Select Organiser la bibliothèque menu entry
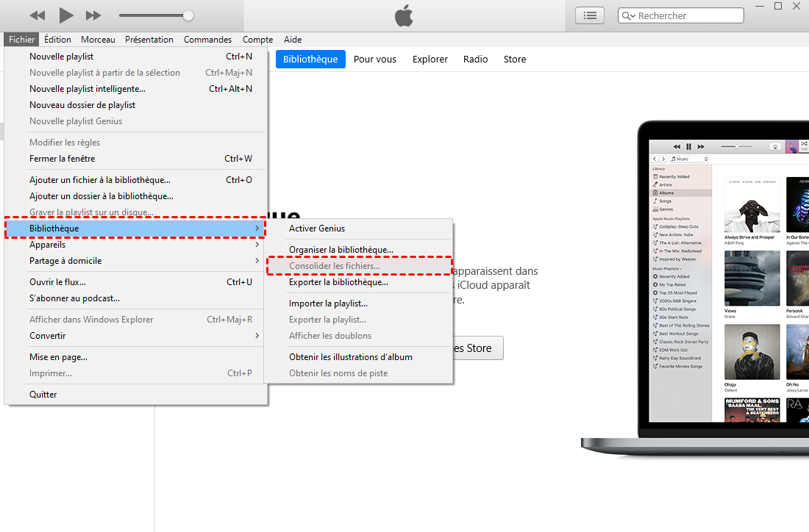This screenshot has width=809, height=532. pos(341,250)
